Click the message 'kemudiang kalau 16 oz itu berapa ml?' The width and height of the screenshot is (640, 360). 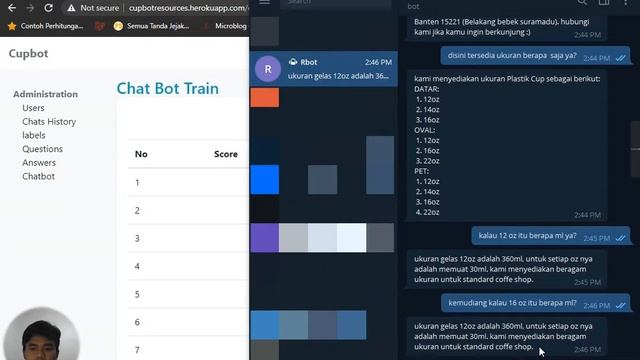[536, 304]
